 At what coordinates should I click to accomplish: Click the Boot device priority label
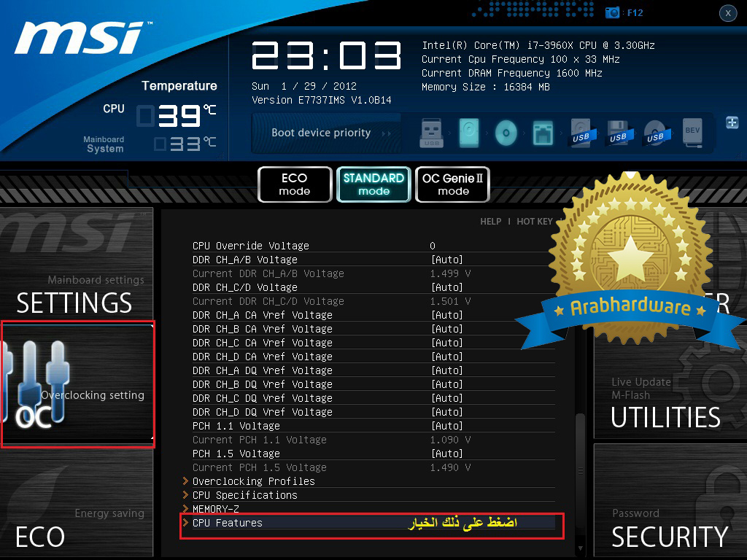coord(321,133)
